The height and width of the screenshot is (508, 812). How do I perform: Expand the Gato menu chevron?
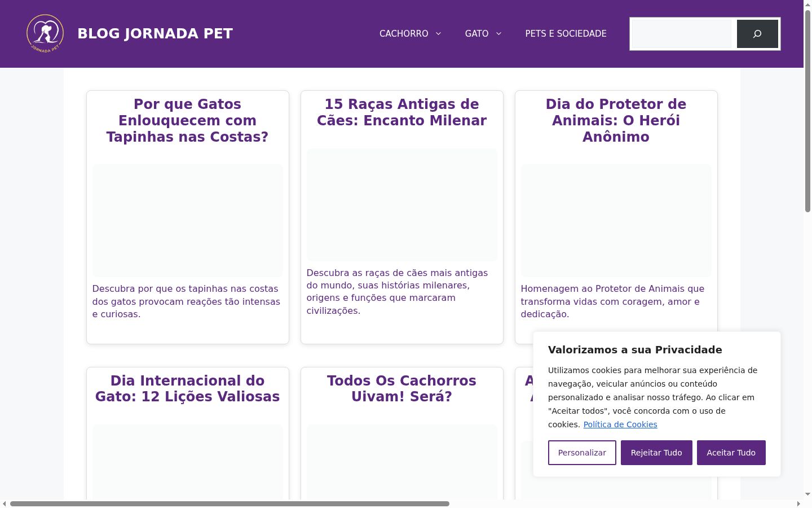click(498, 34)
